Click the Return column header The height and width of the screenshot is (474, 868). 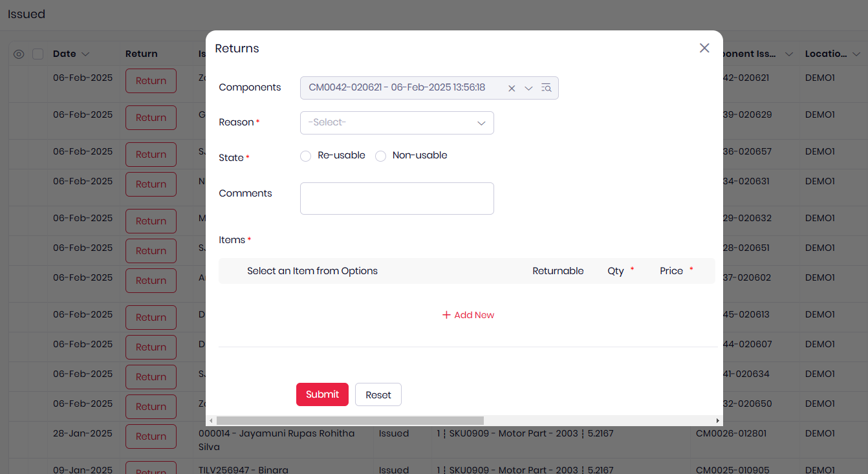pyautogui.click(x=141, y=54)
